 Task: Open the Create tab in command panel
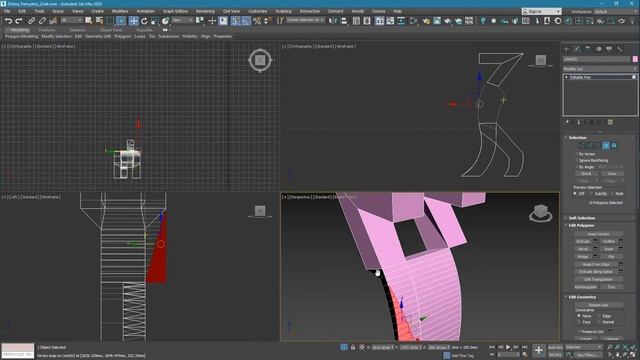567,49
